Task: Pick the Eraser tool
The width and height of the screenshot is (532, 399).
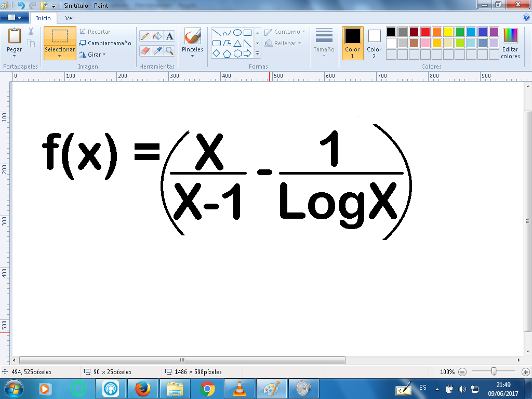Action: pos(145,50)
